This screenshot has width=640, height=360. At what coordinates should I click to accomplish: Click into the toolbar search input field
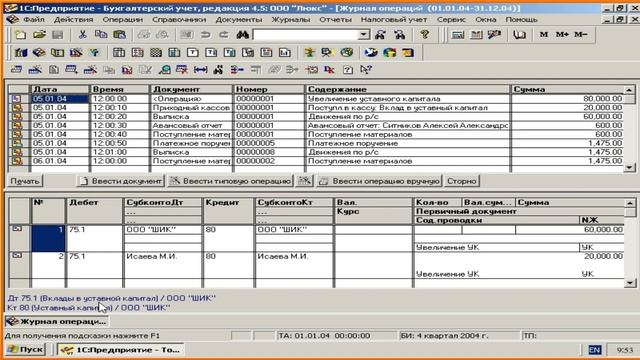click(x=305, y=35)
